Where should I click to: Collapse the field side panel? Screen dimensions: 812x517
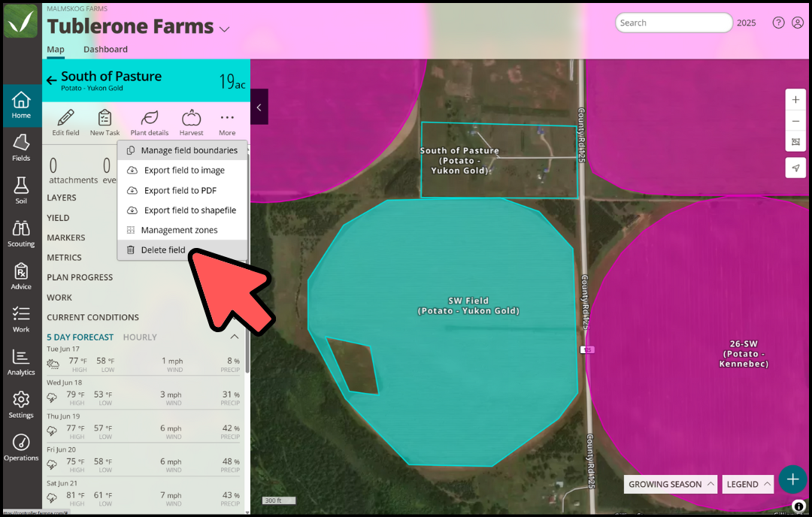click(x=259, y=107)
